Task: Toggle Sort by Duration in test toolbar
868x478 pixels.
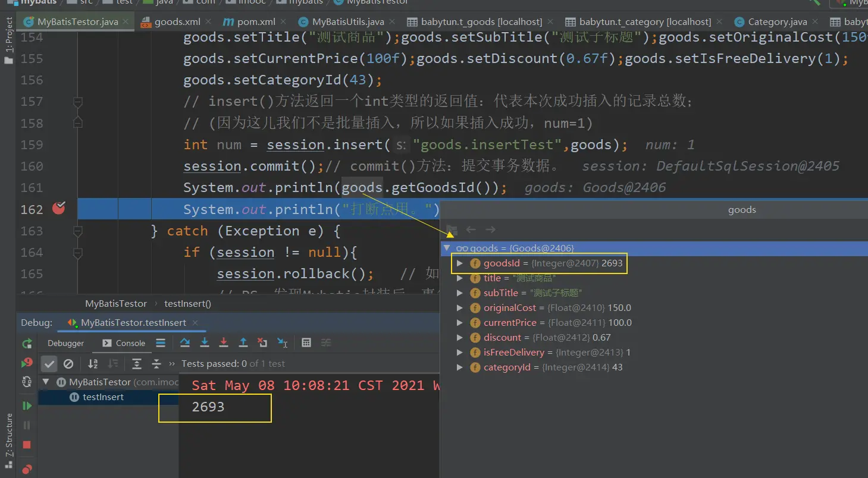Action: click(112, 363)
